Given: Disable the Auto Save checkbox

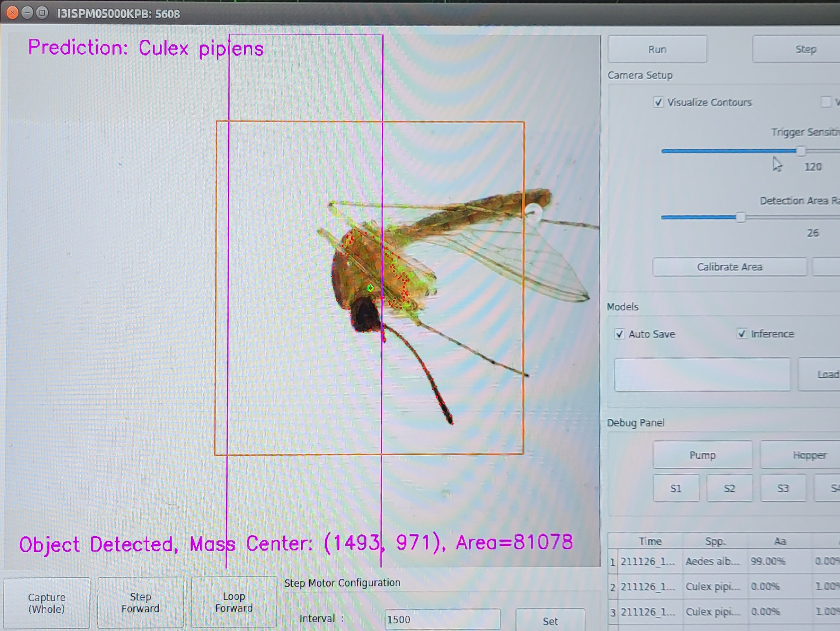Looking at the screenshot, I should (619, 334).
